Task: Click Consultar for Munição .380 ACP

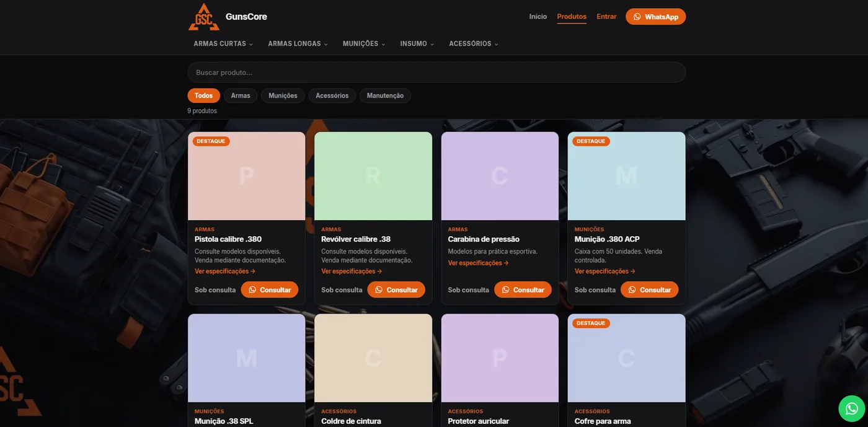Action: (650, 289)
